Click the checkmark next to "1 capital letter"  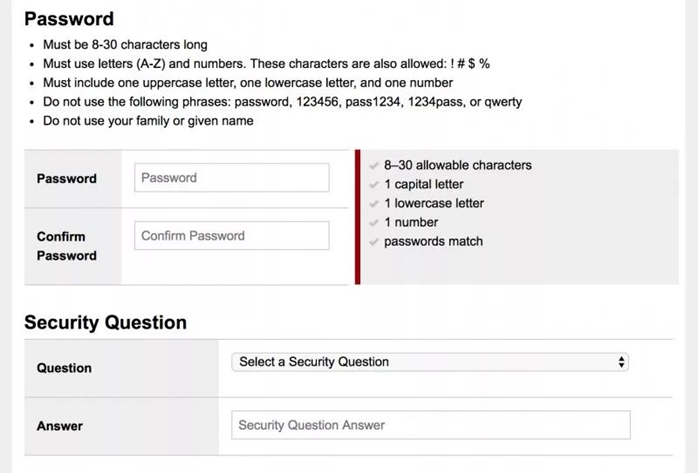(x=373, y=185)
